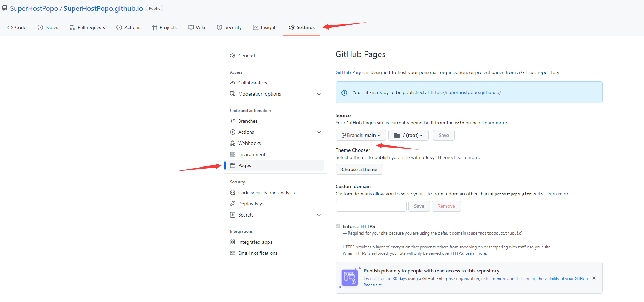
Task: Click the Code tab brackets icon
Action: point(10,27)
